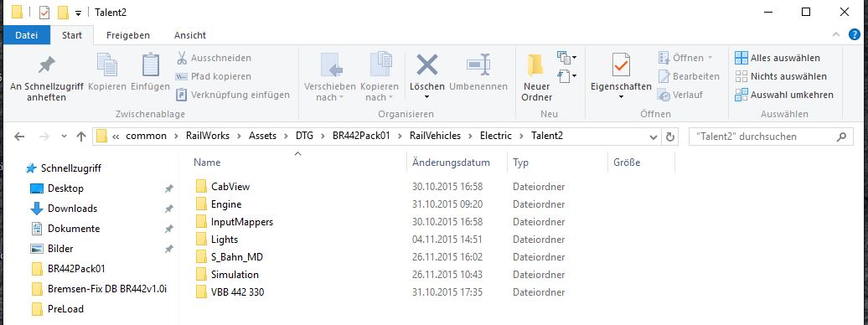Click Alles auswählen
Image resolution: width=868 pixels, height=325 pixels.
click(x=778, y=58)
